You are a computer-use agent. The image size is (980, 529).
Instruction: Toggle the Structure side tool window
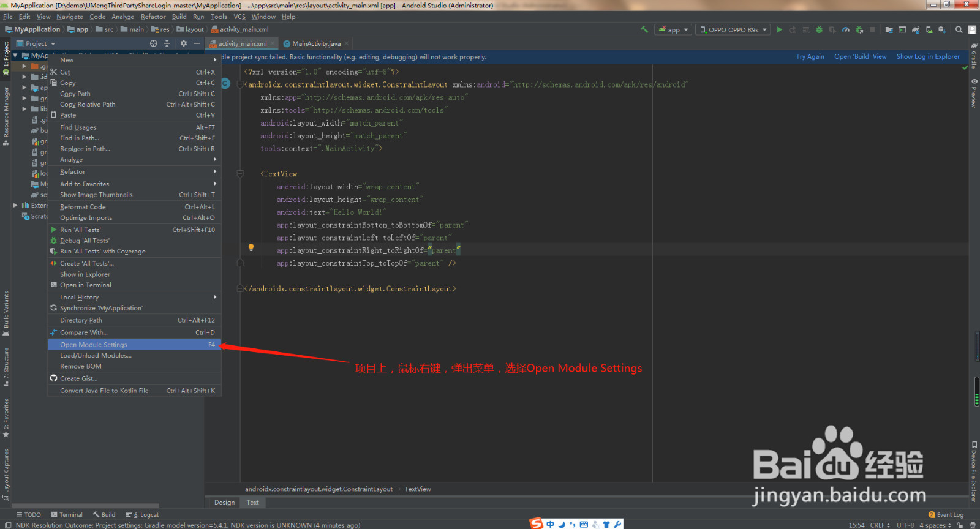tap(6, 367)
